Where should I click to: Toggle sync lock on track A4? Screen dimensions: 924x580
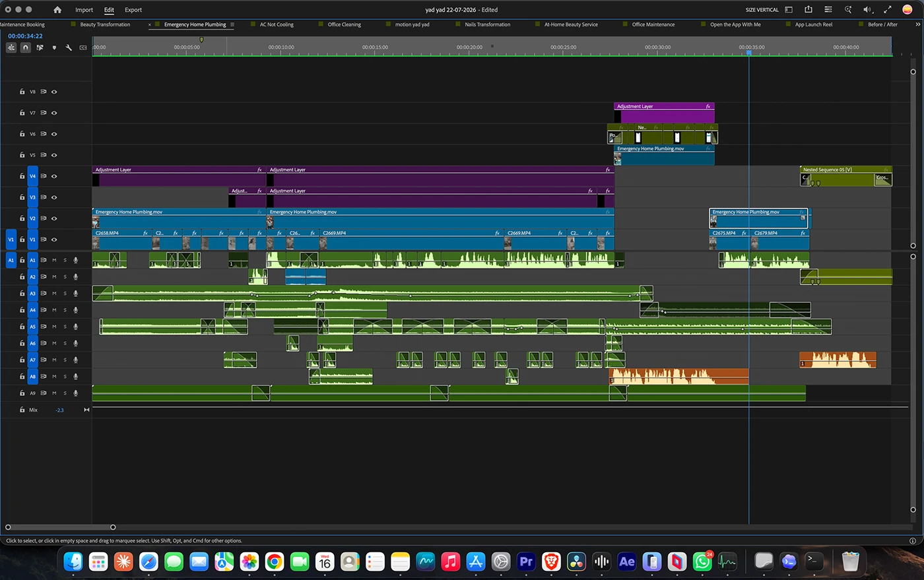pyautogui.click(x=44, y=310)
